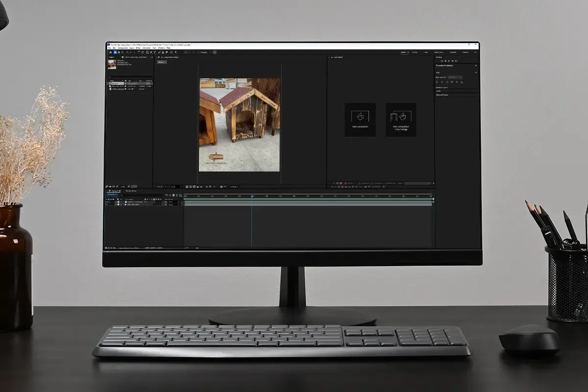Expand the Effects & Presets panel

point(442,95)
